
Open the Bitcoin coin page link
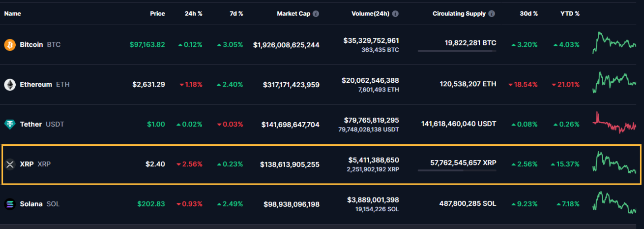40,45
